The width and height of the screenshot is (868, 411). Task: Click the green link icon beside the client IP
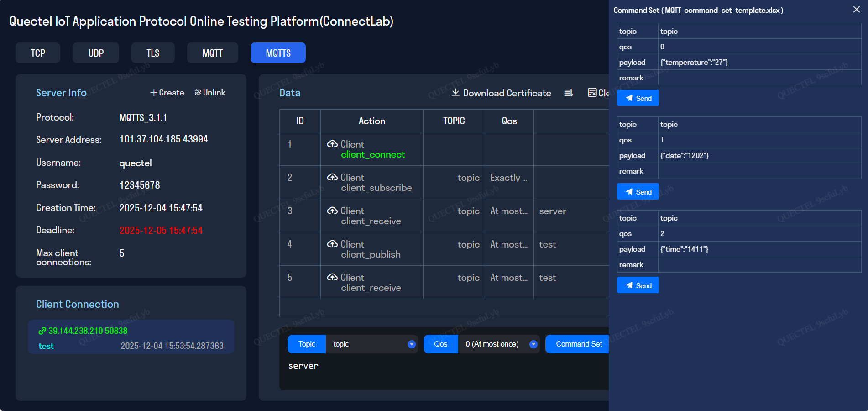click(x=42, y=331)
